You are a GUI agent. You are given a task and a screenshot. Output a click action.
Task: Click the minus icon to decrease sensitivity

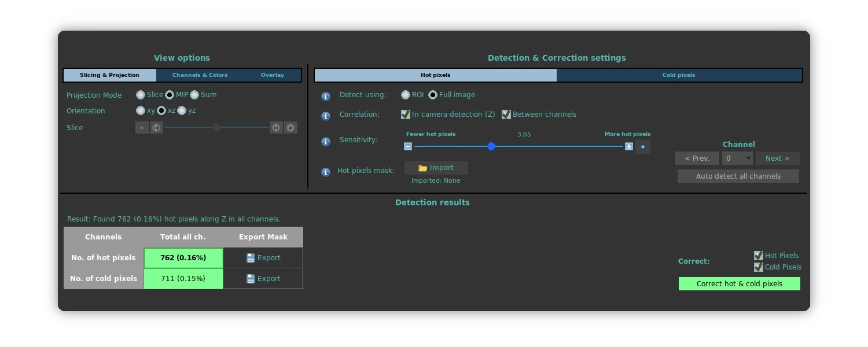408,147
